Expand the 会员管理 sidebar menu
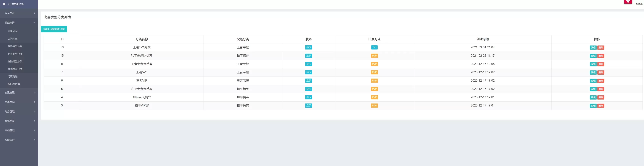644x166 pixels. [x=19, y=102]
